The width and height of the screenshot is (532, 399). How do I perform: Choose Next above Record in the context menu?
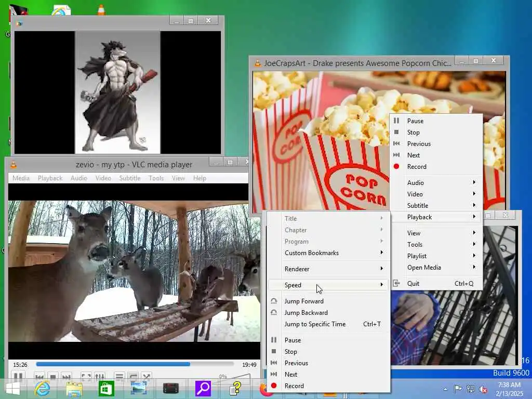click(x=436, y=155)
